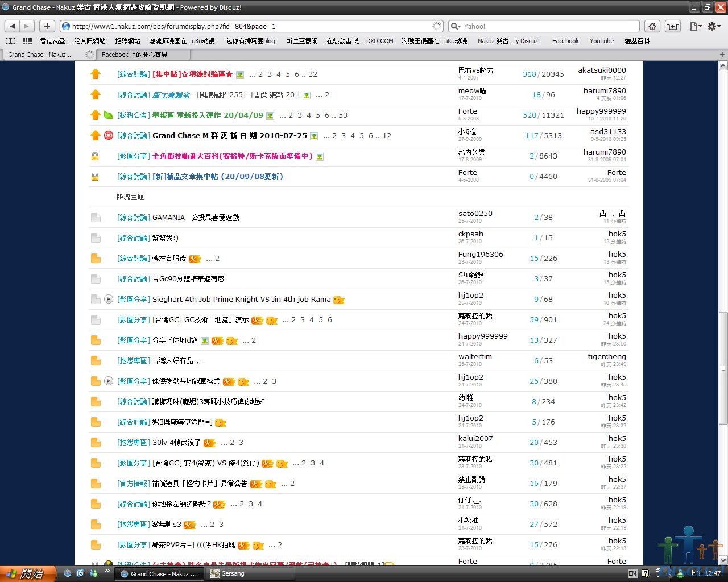Open last poster akatsuki0000
The image size is (728, 582).
[x=602, y=70]
